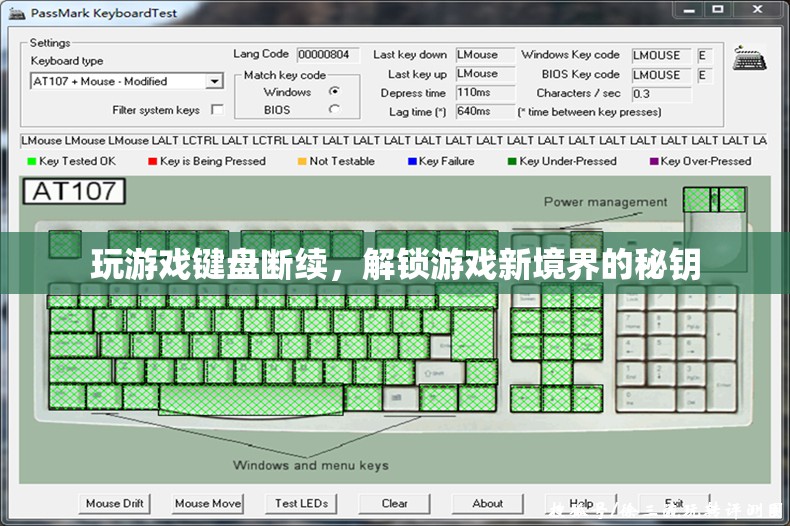This screenshot has height=526, width=790.
Task: Click the left Ctrl key on diagram
Action: (x=67, y=397)
